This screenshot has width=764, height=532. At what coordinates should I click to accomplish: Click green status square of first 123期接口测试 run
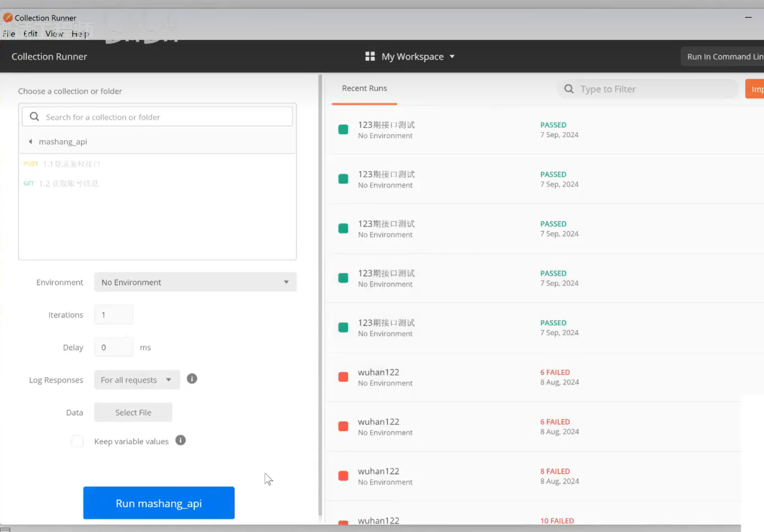point(343,129)
